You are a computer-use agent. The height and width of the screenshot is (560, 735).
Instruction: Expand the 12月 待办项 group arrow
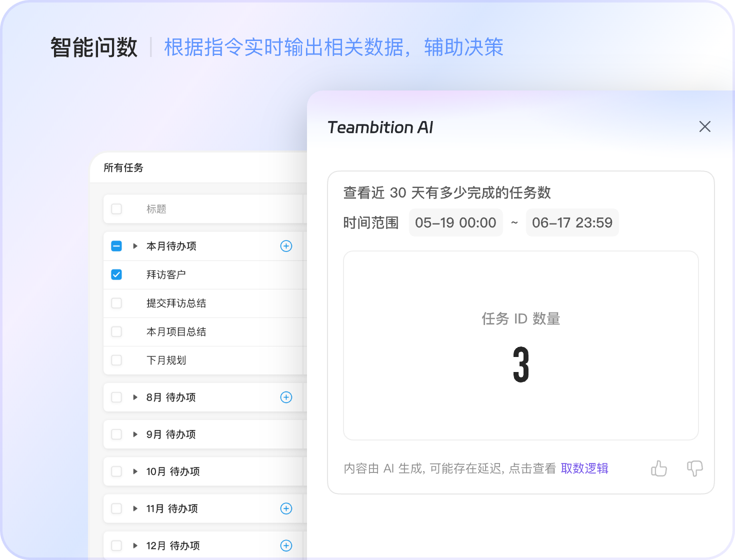(x=135, y=545)
